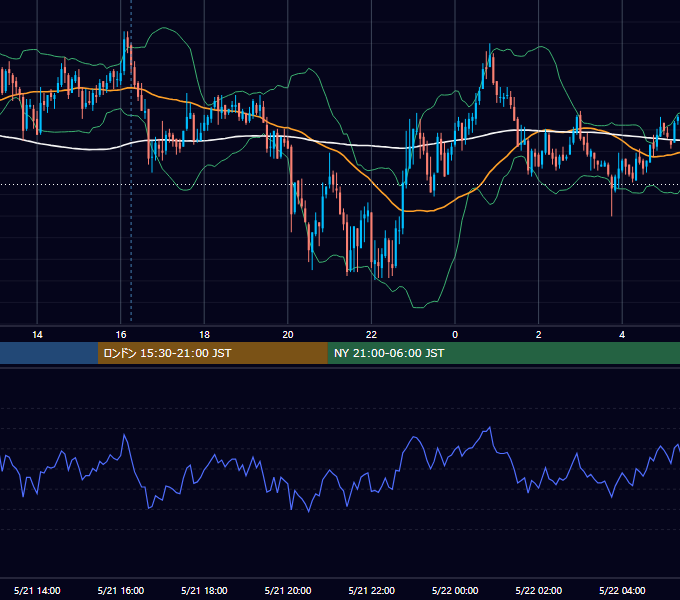Viewport: 680px width, 600px height.
Task: Click hour label 14 on price chart axis
Action: 37,335
